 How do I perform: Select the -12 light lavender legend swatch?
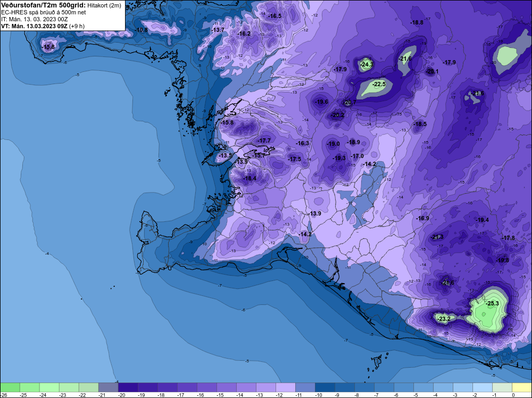coord(285,387)
